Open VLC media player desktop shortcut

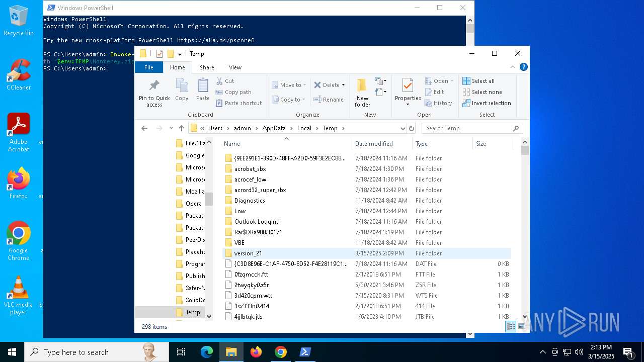19,295
